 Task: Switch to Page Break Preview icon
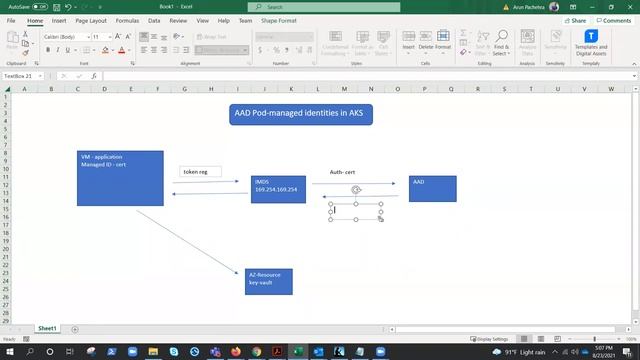557,339
